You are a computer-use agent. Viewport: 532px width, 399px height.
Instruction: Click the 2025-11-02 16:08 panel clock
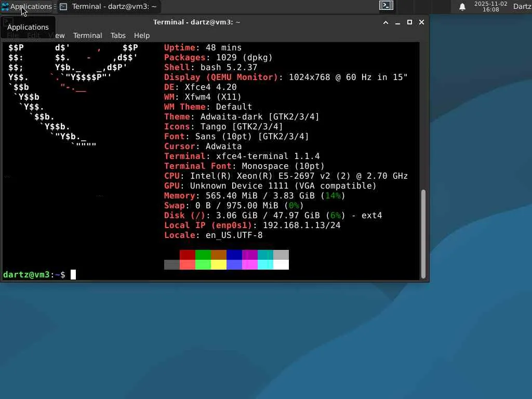[x=490, y=6]
